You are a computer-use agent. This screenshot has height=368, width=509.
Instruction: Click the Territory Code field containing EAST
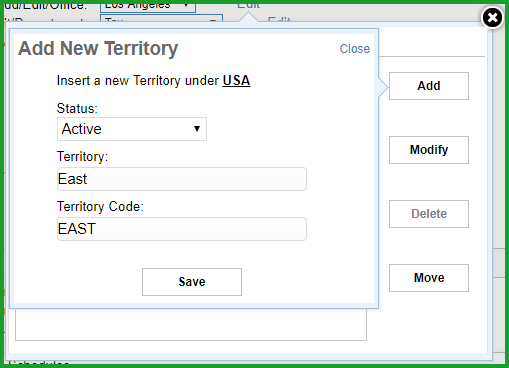pyautogui.click(x=182, y=229)
